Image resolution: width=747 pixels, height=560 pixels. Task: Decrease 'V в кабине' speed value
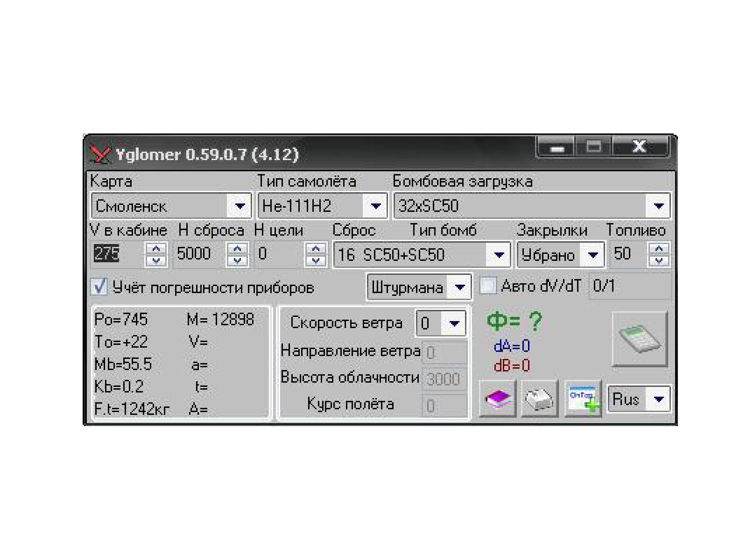[156, 260]
